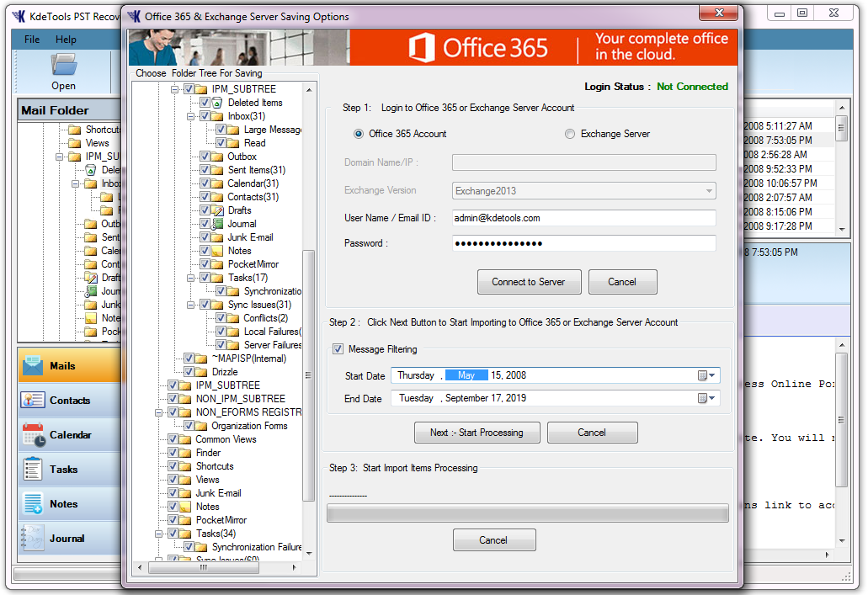Click the Finder folder icon in the tree
The height and width of the screenshot is (595, 868).
[185, 453]
